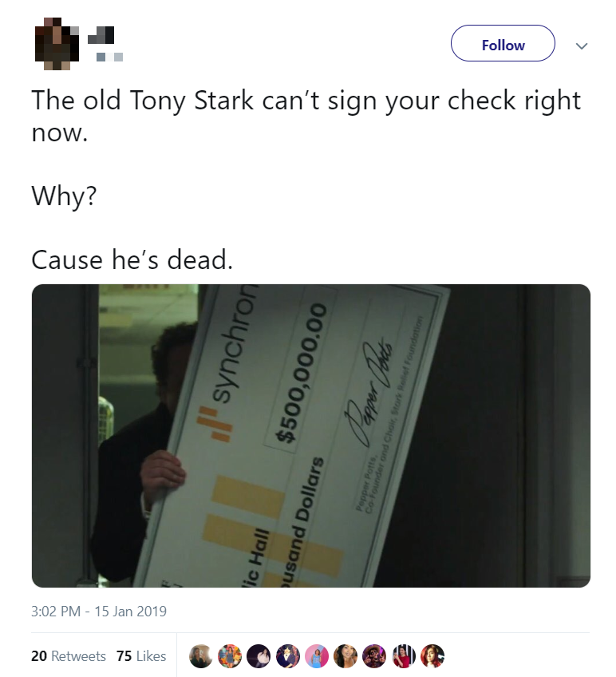616x677 pixels.
Task: View the 75 Likes list
Action: (x=141, y=656)
